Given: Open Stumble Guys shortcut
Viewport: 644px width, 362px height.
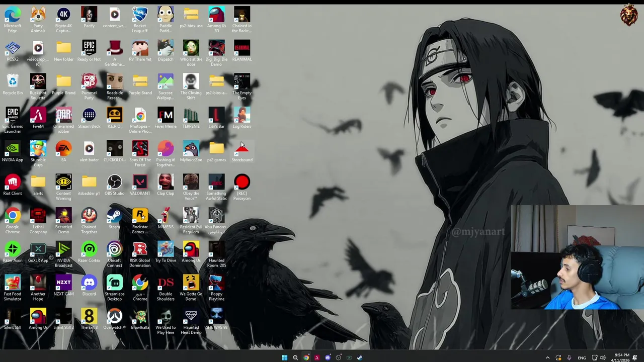Looking at the screenshot, I should coord(38,154).
